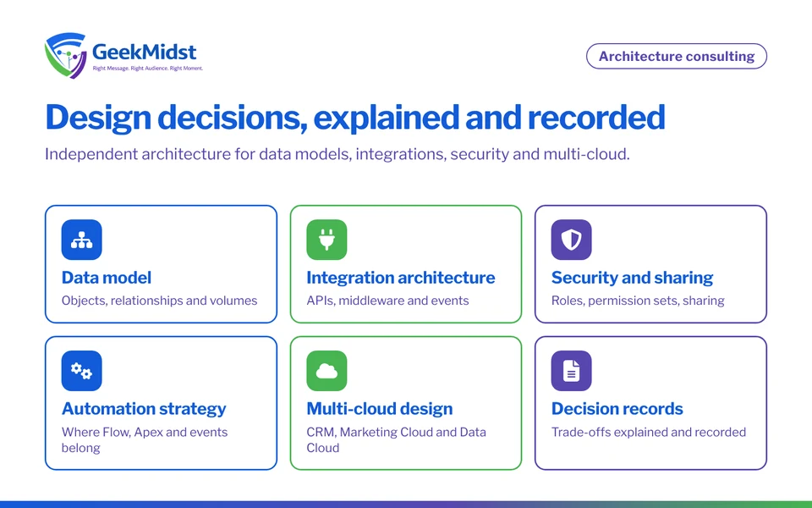
Task: Open the Security and sharing heading
Action: click(633, 278)
